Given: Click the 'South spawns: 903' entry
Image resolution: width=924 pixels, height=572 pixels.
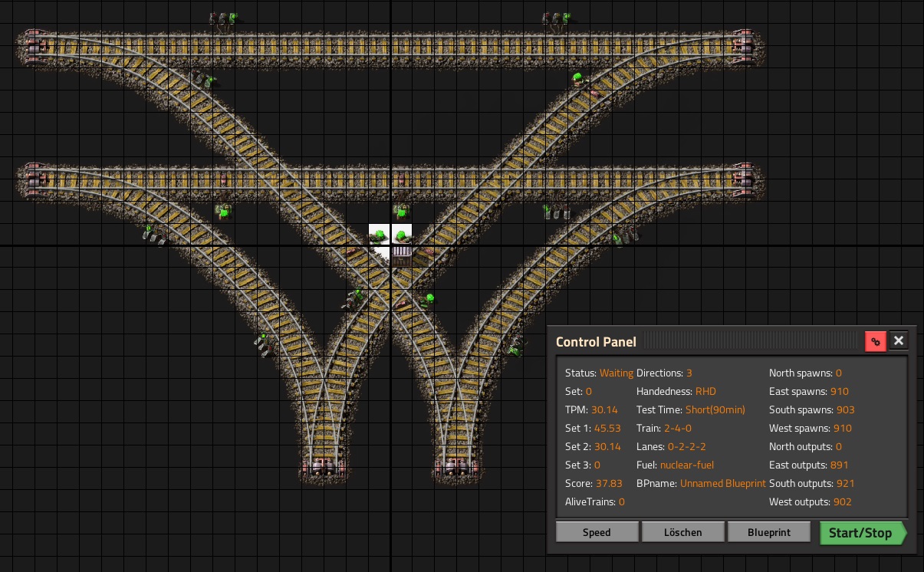Looking at the screenshot, I should coord(812,410).
